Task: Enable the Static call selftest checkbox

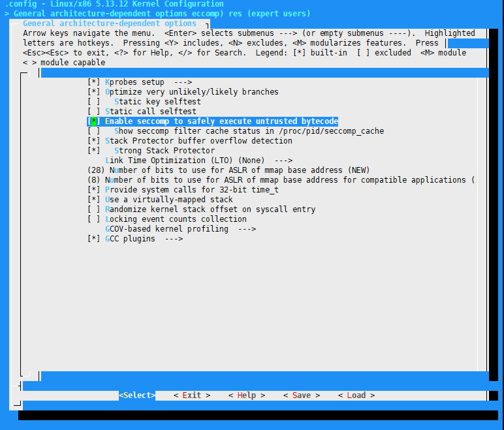Action: pyautogui.click(x=93, y=112)
